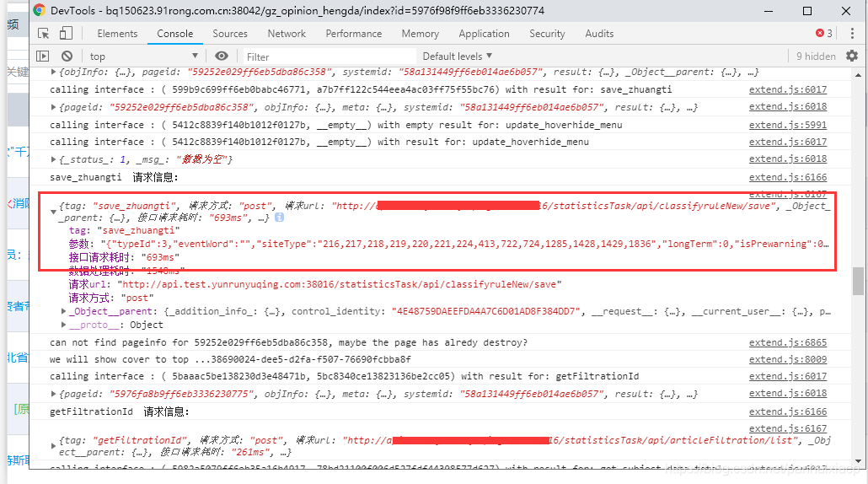Minimize the DevTools window

769,11
